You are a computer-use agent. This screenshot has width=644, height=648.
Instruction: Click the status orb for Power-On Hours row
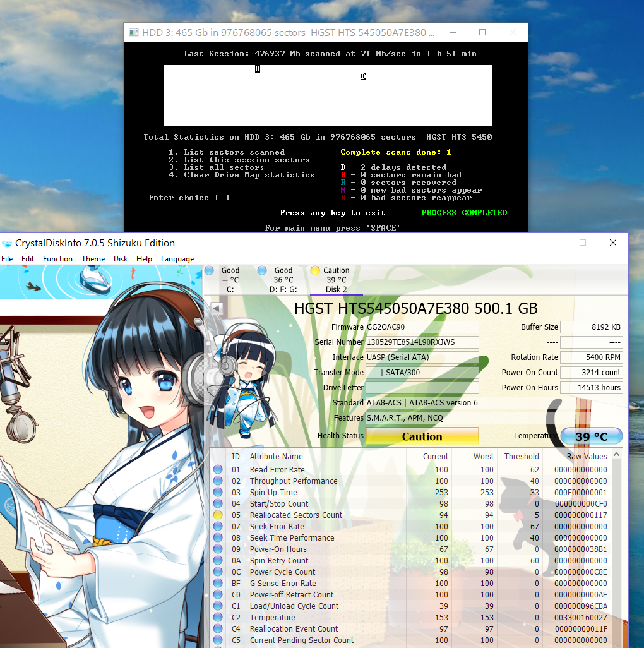pyautogui.click(x=218, y=549)
